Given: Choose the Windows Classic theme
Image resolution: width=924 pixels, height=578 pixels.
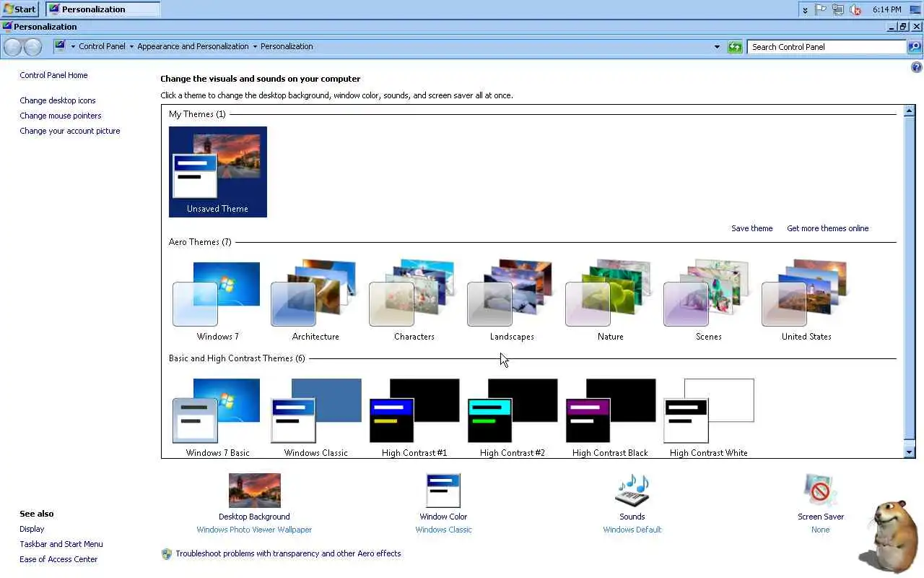Looking at the screenshot, I should pos(315,417).
